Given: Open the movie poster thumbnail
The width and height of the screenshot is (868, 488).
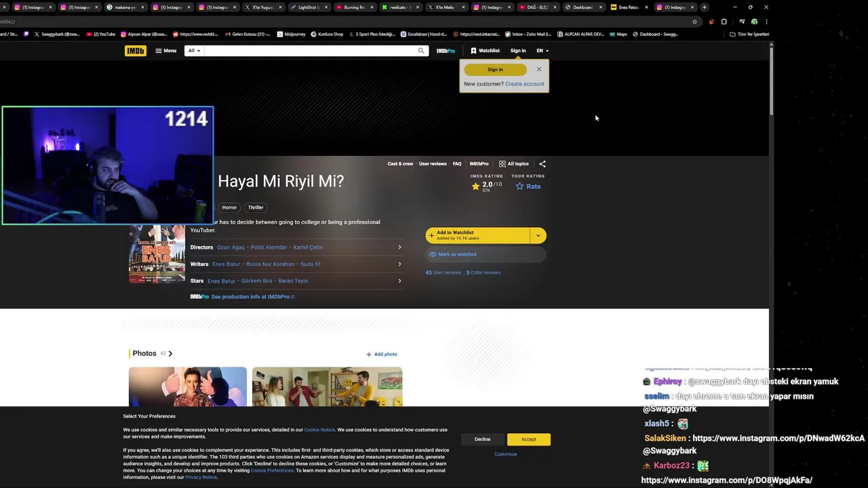Looking at the screenshot, I should tap(157, 253).
